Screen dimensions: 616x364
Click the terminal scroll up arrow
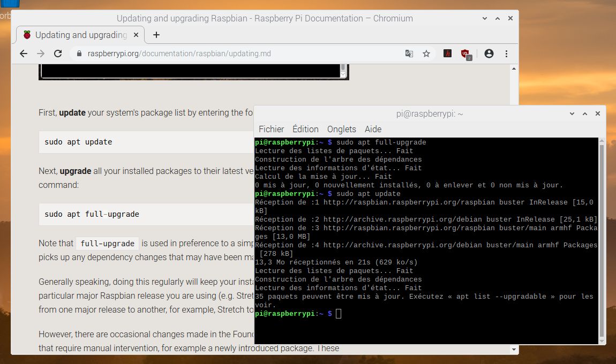point(602,141)
